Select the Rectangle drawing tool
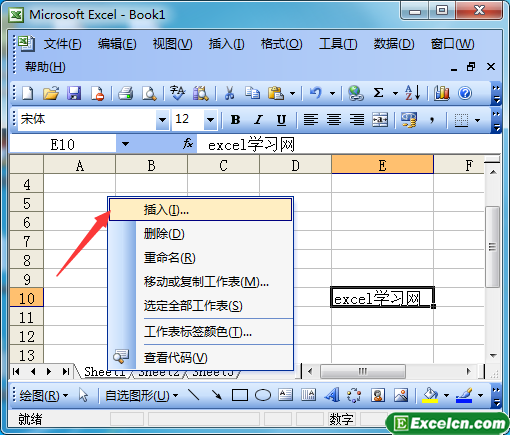 240,396
